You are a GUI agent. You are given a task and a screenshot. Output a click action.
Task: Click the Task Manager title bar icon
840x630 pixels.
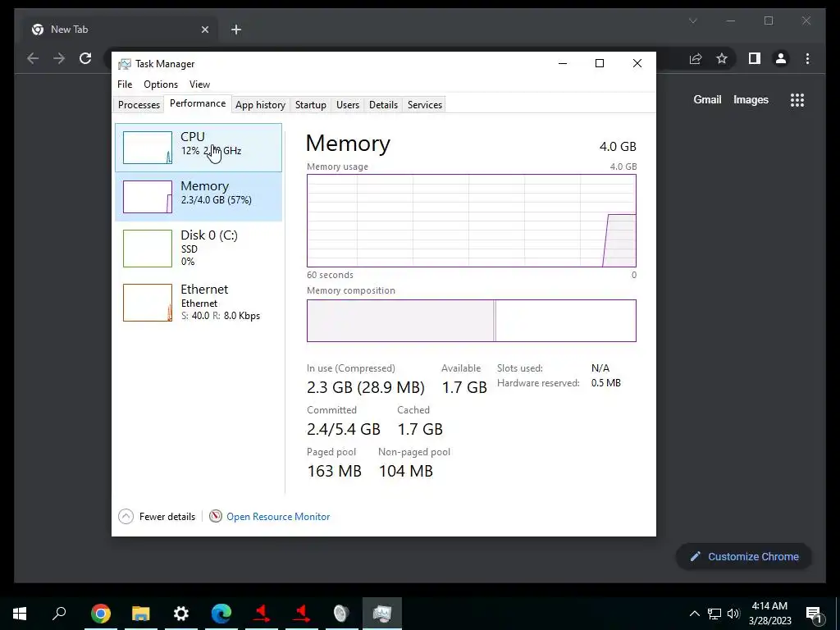125,64
